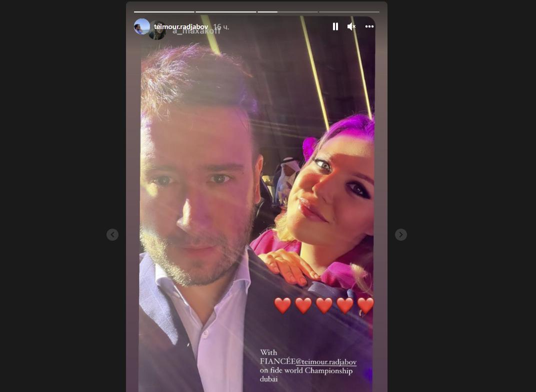Open the overlapping second avatar thumbnail
Viewport: 536px width, 392px height.
click(x=157, y=31)
